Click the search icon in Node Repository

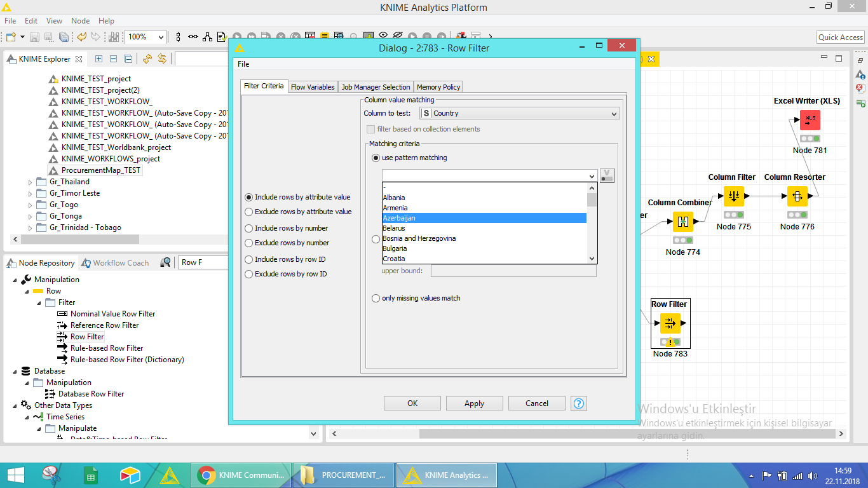(x=165, y=262)
